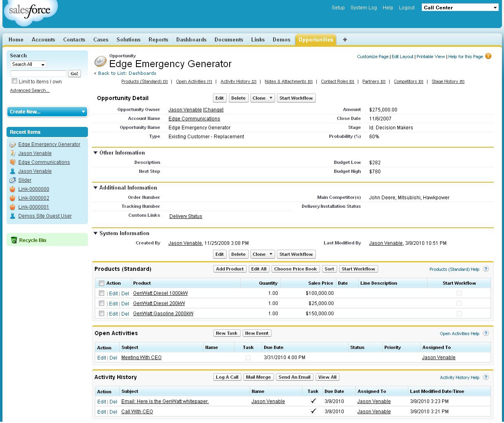
Task: Switch to the Dashboards tab
Action: 191,39
